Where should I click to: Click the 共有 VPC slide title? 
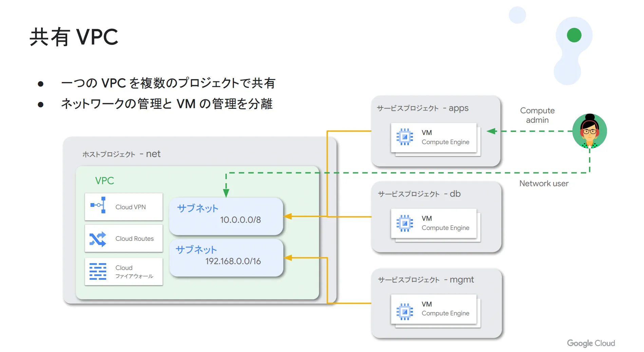[x=74, y=37]
